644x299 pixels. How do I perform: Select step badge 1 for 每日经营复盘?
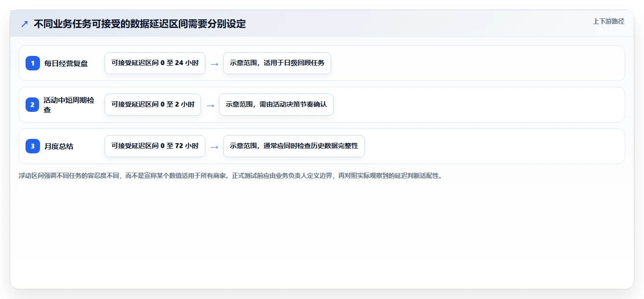pos(33,63)
